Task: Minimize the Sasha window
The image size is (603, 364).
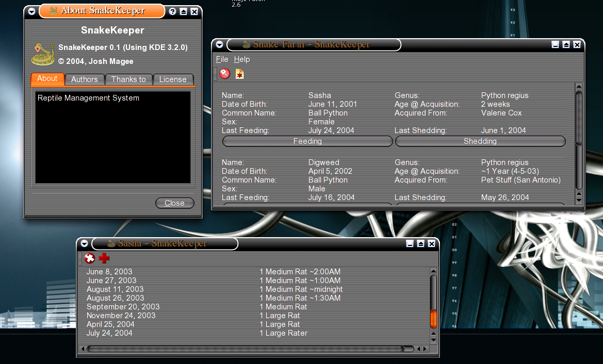Action: [x=410, y=243]
